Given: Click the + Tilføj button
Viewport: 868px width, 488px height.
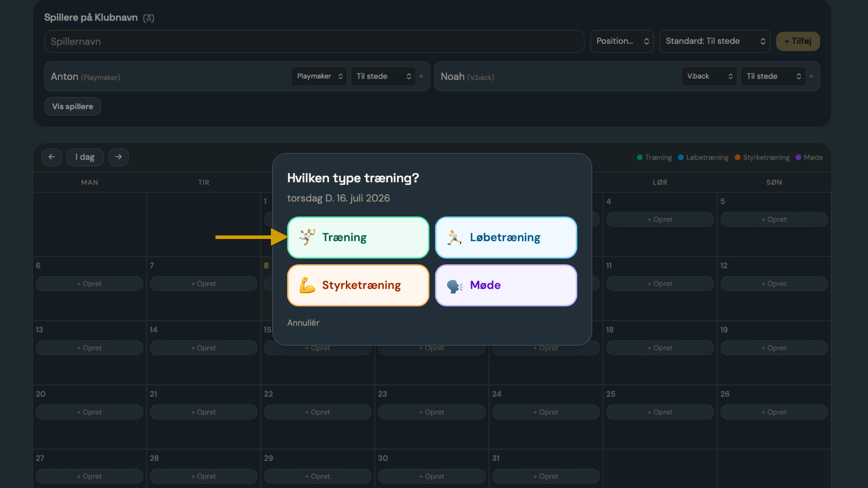Looking at the screenshot, I should [798, 41].
